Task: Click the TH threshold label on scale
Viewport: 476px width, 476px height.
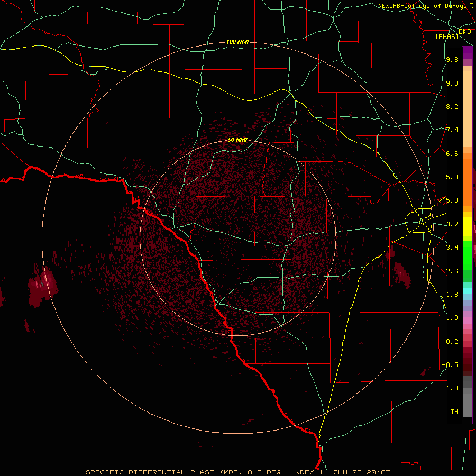Action: click(454, 412)
